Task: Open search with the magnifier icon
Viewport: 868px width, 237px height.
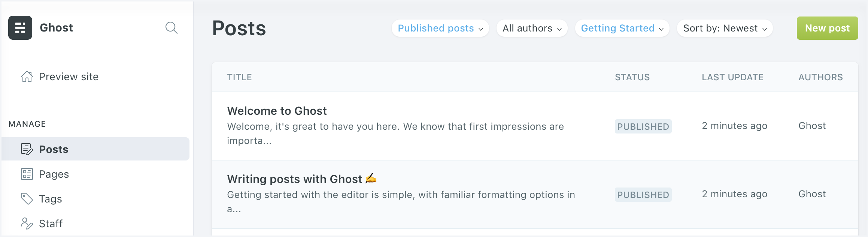Action: point(171,28)
